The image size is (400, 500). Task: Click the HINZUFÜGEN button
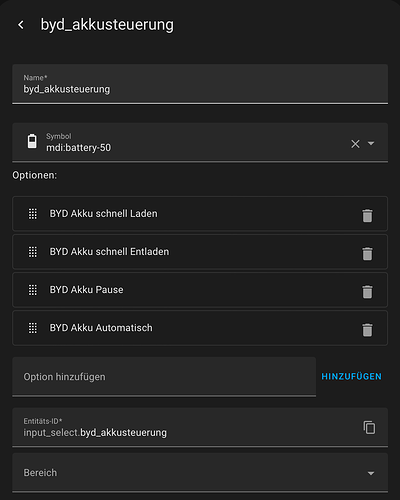351,377
